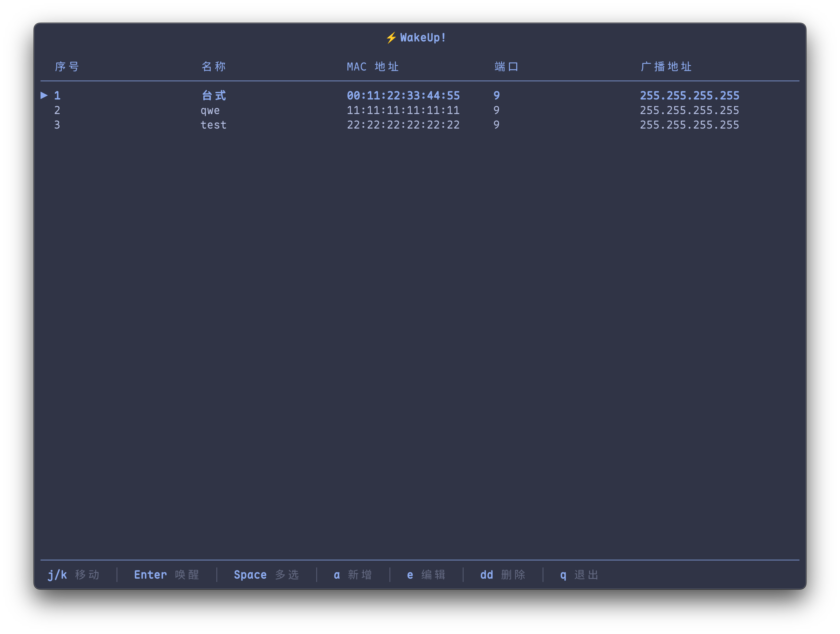Click broadcast address in the qwe row
The height and width of the screenshot is (634, 840).
690,110
